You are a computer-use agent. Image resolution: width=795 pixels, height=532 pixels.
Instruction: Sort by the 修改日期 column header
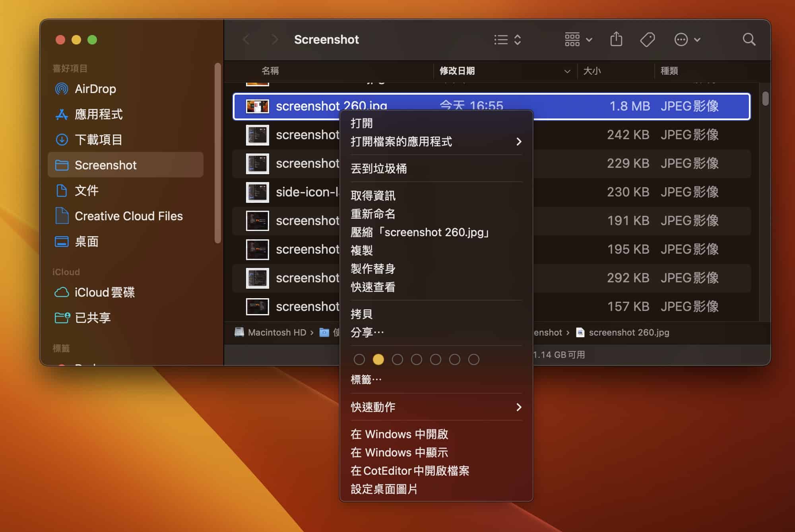click(457, 71)
